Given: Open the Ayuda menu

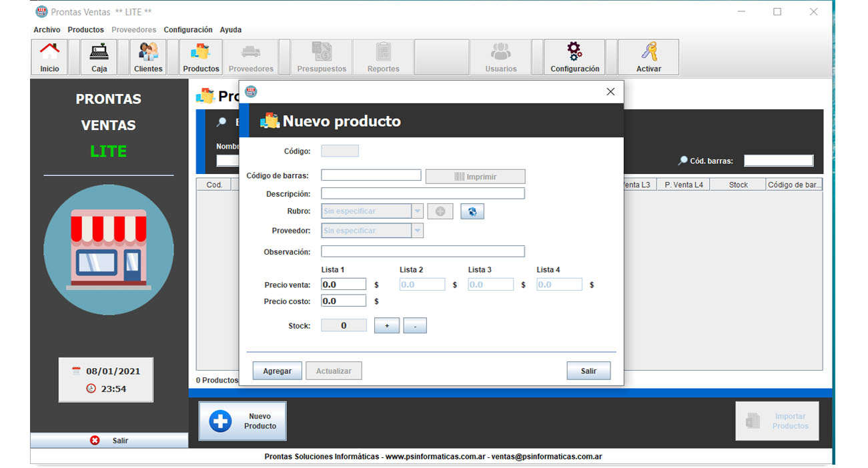Looking at the screenshot, I should click(x=231, y=30).
